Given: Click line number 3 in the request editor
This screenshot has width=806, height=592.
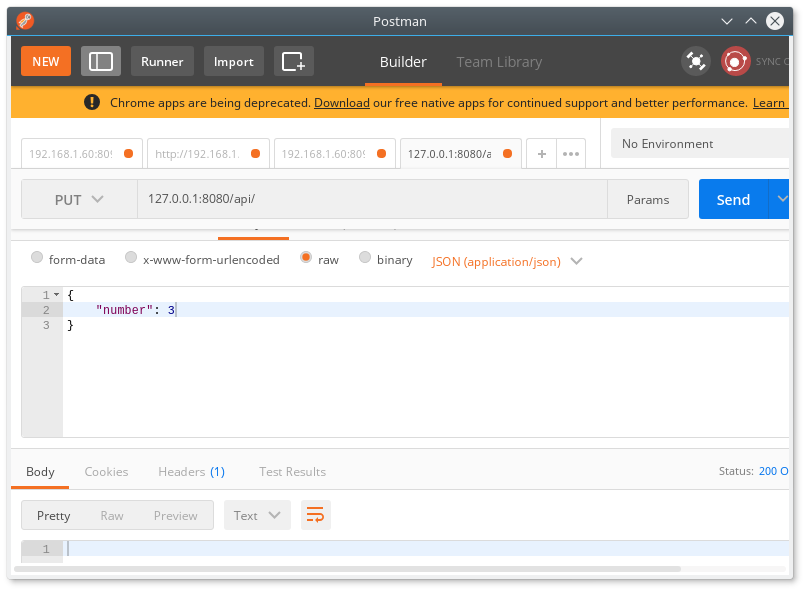Looking at the screenshot, I should click(46, 325).
